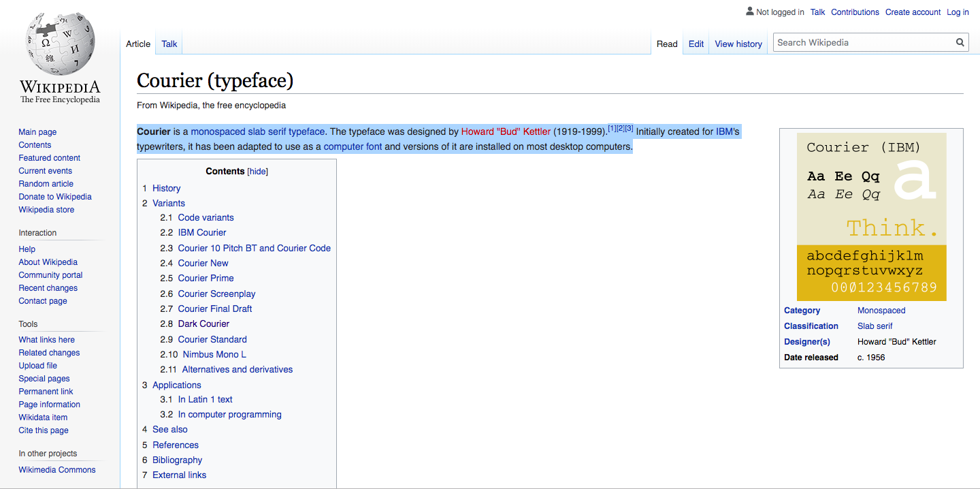
Task: Jump to Bibliography section
Action: point(178,460)
